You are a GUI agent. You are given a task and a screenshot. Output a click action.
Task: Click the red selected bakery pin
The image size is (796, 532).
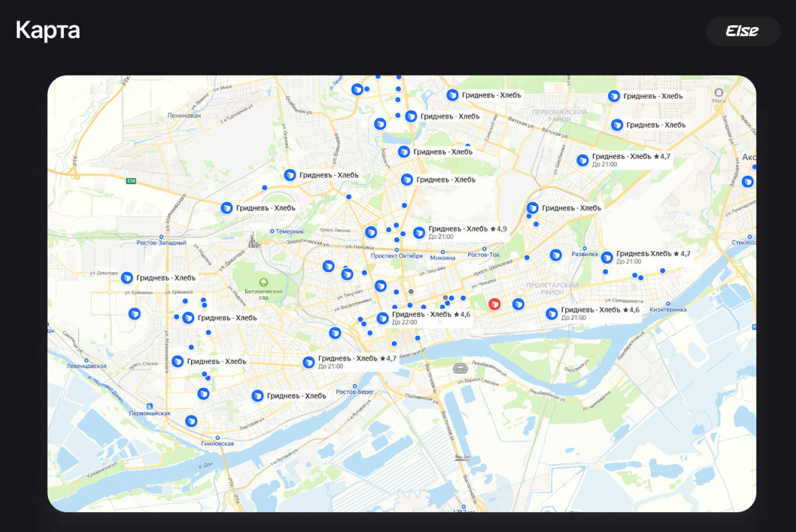point(495,304)
